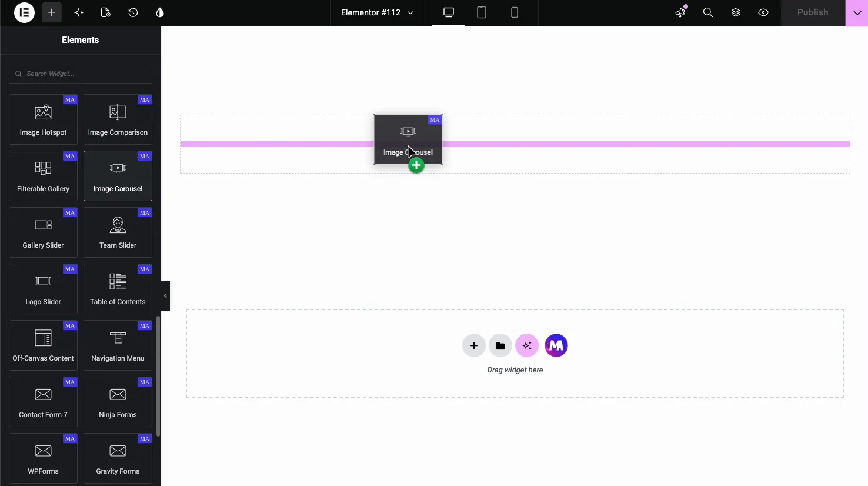Image resolution: width=868 pixels, height=486 pixels.
Task: Expand the save options arrow next to Publish
Action: 857,12
